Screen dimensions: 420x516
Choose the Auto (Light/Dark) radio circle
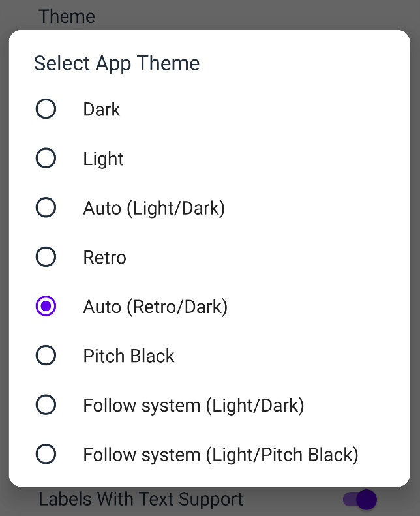click(46, 207)
